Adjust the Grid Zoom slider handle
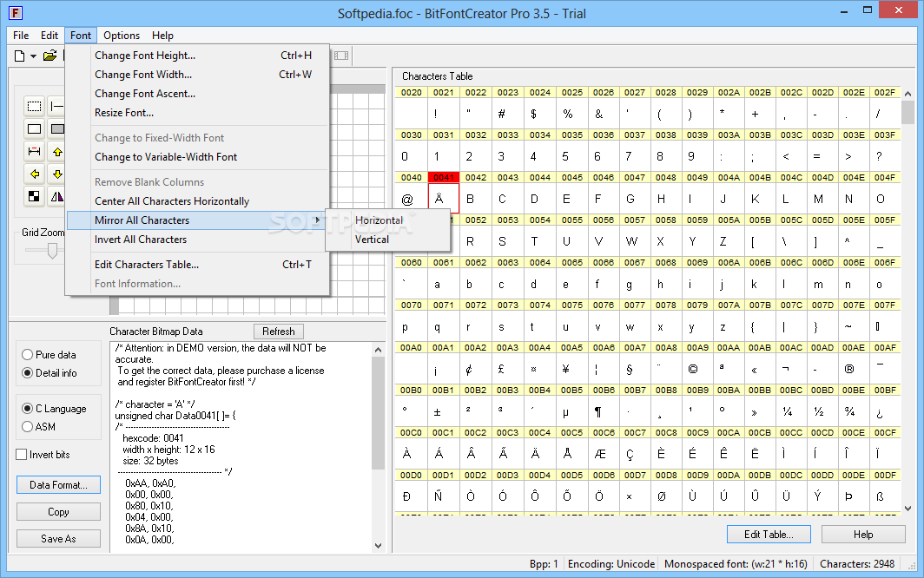The width and height of the screenshot is (924, 578). pos(52,251)
